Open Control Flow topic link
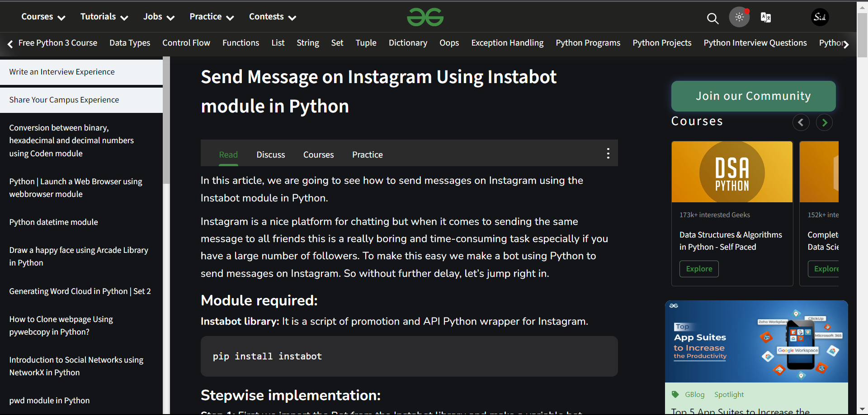 tap(186, 43)
